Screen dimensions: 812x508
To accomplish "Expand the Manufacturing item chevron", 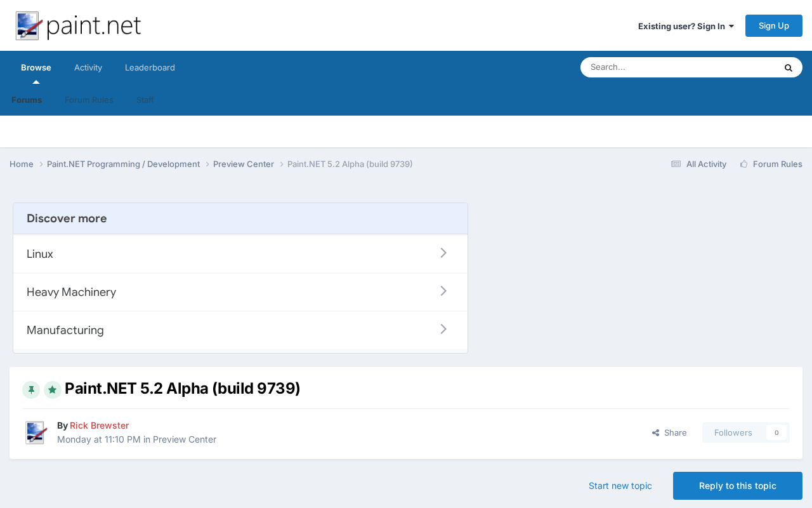I will (443, 329).
